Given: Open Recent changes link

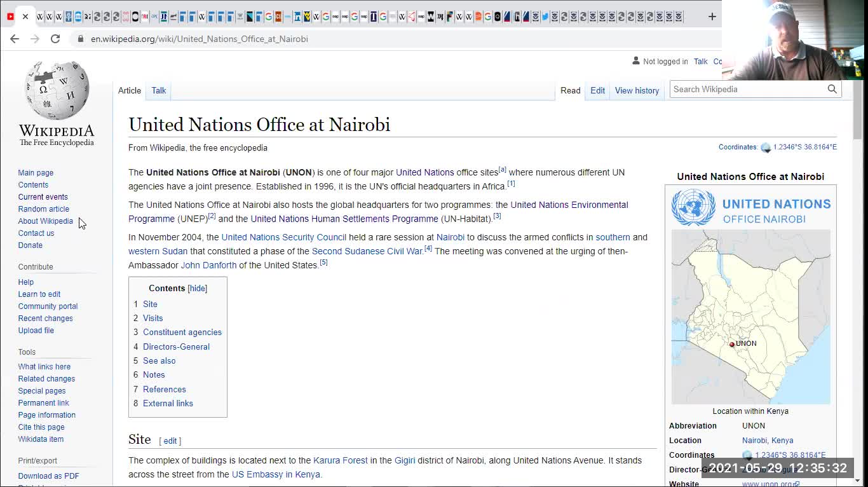Looking at the screenshot, I should click(x=45, y=319).
